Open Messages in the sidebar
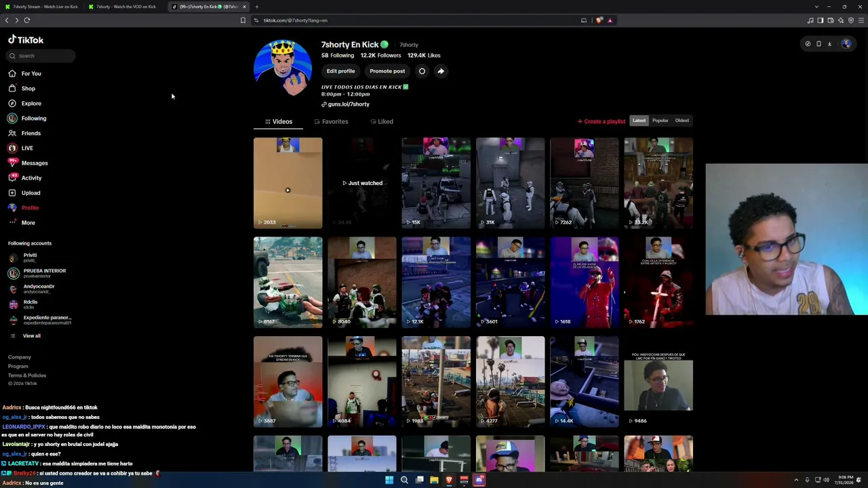Screen dimensions: 868x488 coord(28,163)
